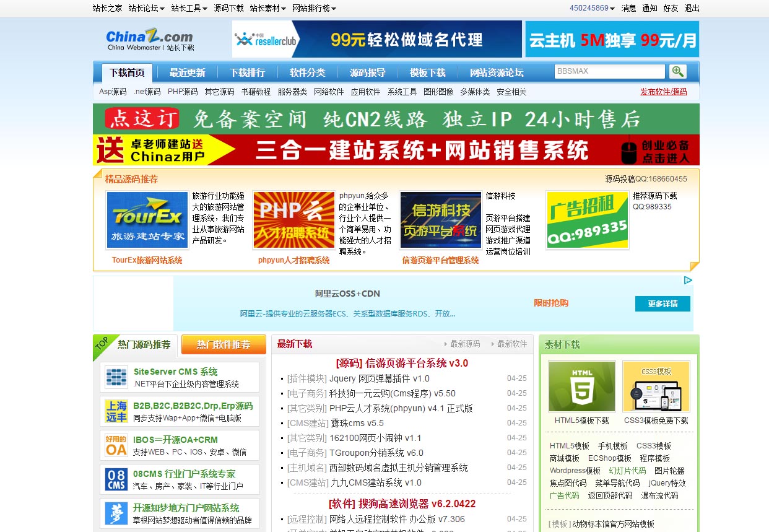
Task: Click the AdChoices icon on Aliyun ad
Action: [687, 281]
